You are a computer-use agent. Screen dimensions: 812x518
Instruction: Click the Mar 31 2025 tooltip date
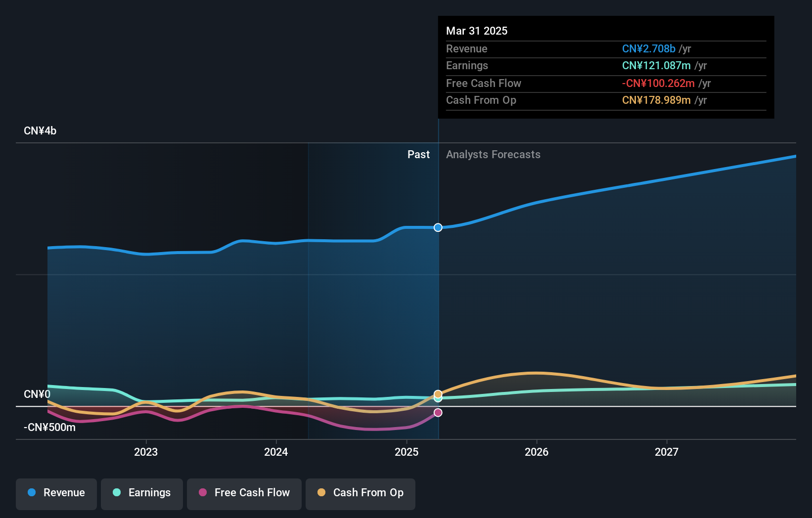[477, 31]
